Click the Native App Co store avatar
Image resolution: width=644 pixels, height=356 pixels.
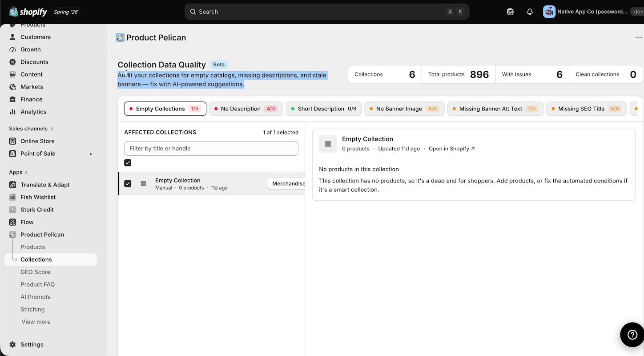click(x=549, y=12)
